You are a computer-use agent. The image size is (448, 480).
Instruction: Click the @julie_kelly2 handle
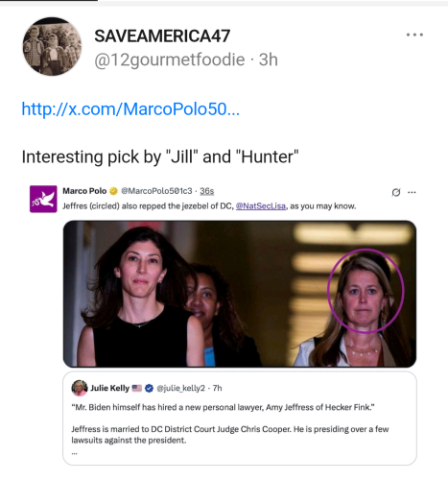coord(180,388)
